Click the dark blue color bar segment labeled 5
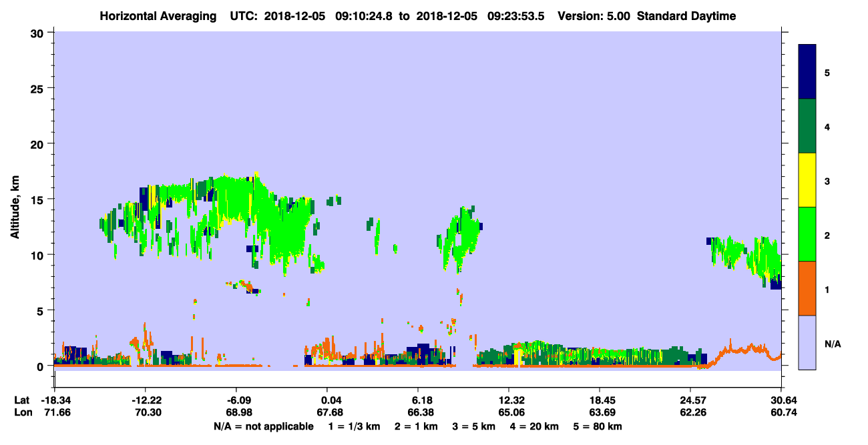The height and width of the screenshot is (445, 868). click(807, 71)
